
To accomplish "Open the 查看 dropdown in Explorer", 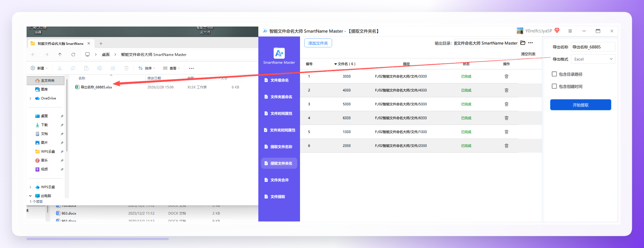I will [172, 68].
